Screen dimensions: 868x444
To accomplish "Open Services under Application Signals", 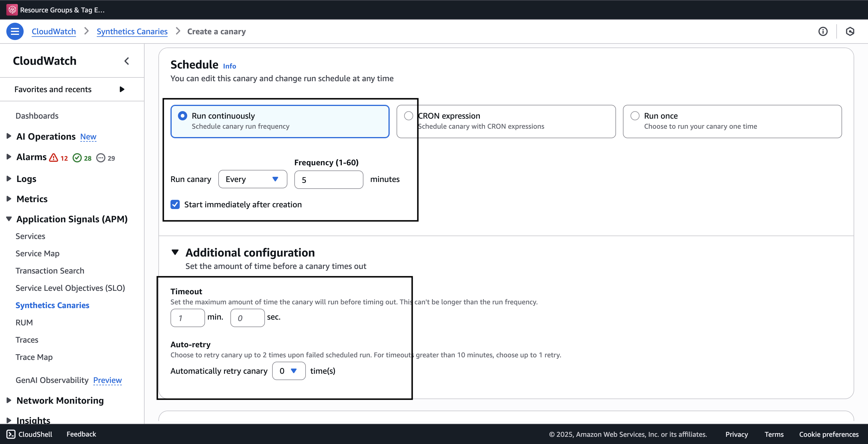I will tap(30, 236).
